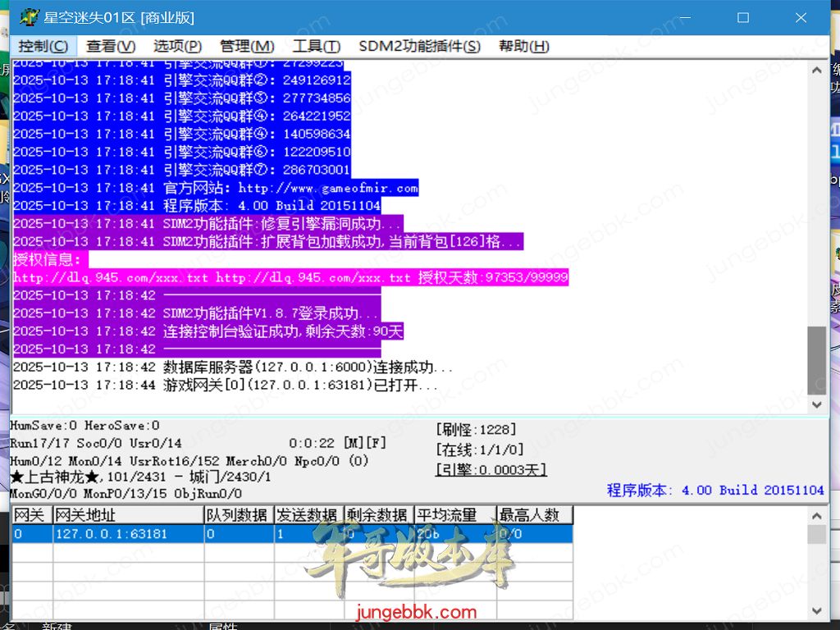The image size is (840, 630).
Task: Click the 平均流量 column header
Action: [449, 515]
